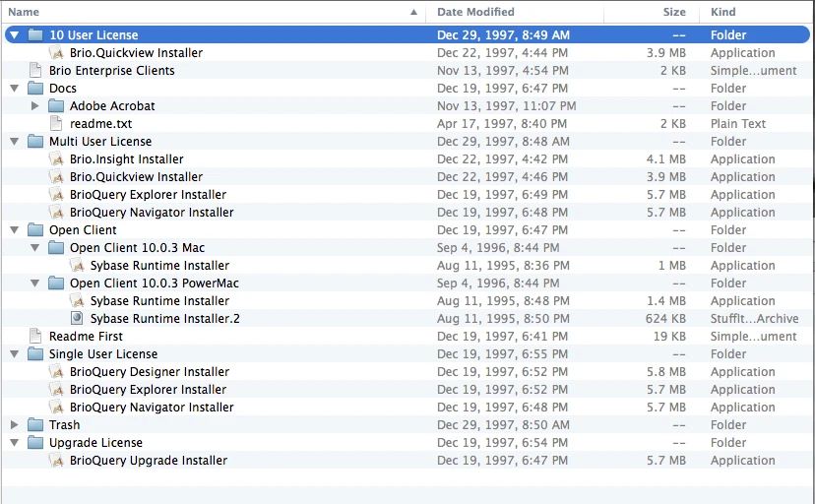
Task: Select the readme.txt file name
Action: tap(100, 124)
